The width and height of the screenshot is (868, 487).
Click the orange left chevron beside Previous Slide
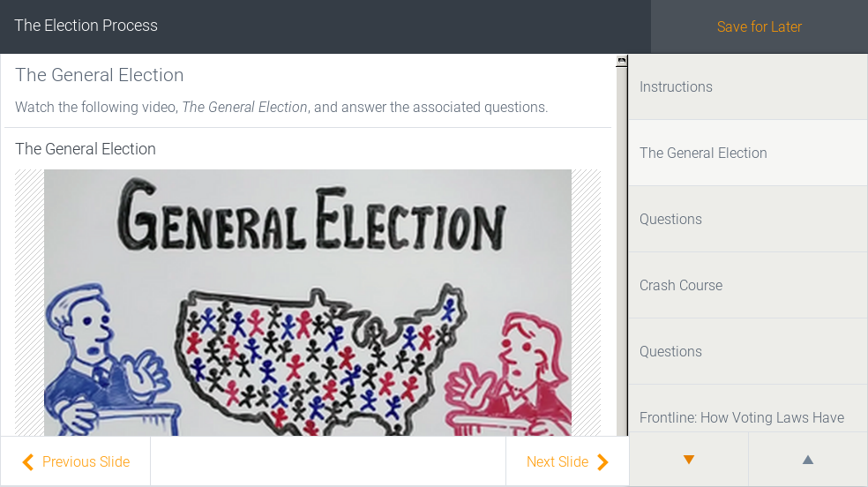28,462
